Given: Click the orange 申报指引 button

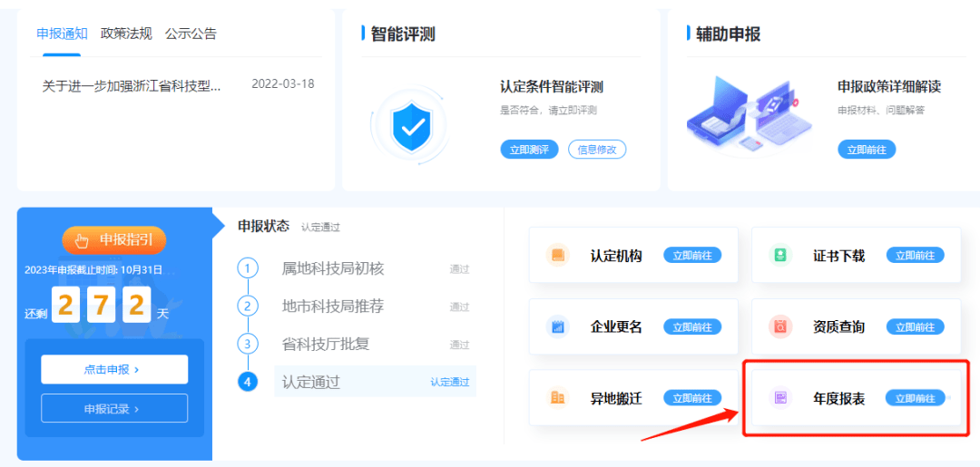Looking at the screenshot, I should point(113,240).
